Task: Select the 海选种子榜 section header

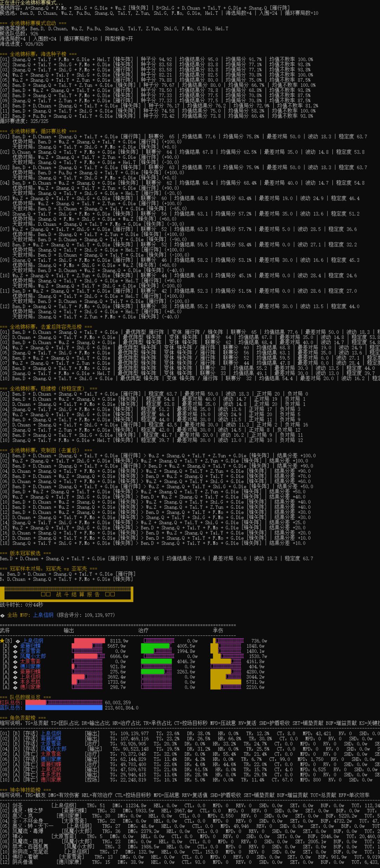Action: (38, 54)
